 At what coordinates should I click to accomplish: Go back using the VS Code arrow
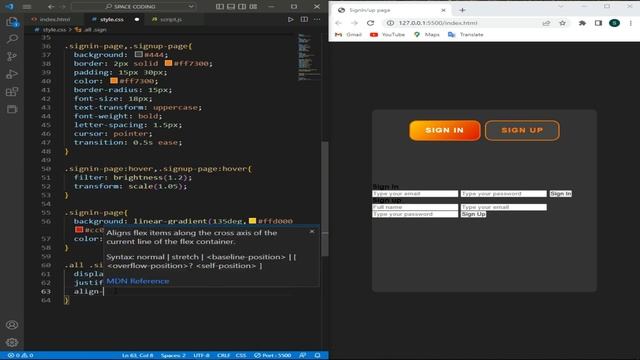[x=51, y=7]
